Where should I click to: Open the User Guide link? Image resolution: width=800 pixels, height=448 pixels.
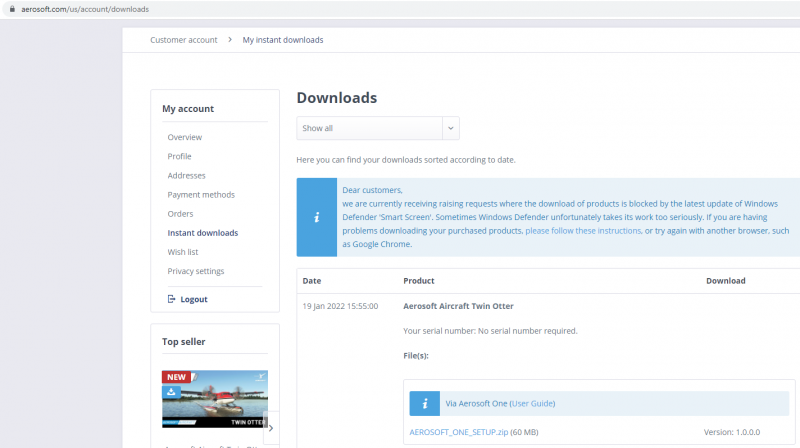532,404
